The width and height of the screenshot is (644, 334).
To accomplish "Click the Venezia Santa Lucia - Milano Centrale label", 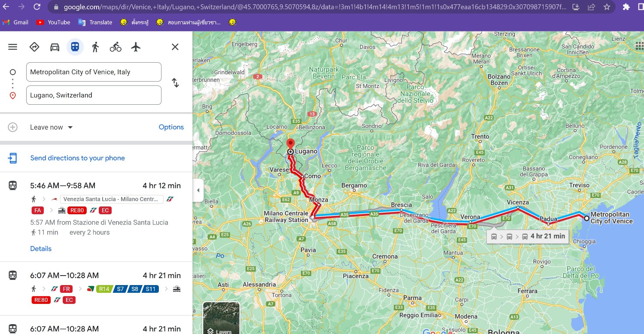I will coord(112,199).
